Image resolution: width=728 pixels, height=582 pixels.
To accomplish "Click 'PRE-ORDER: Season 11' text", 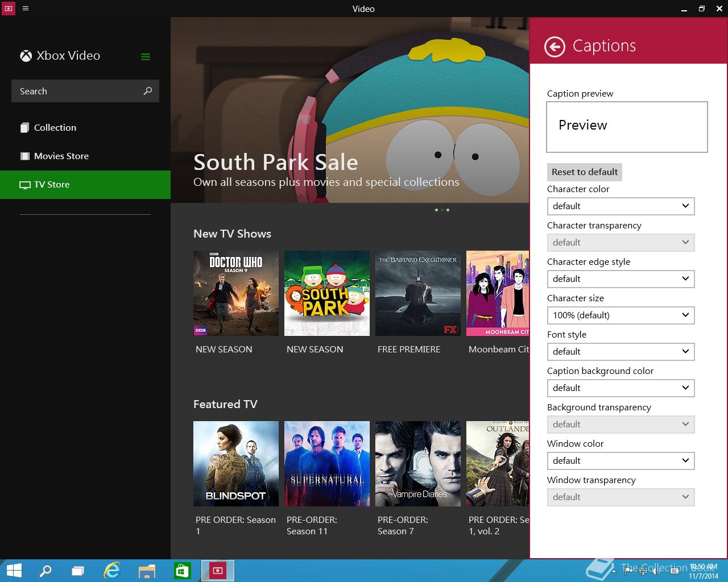I will (312, 526).
